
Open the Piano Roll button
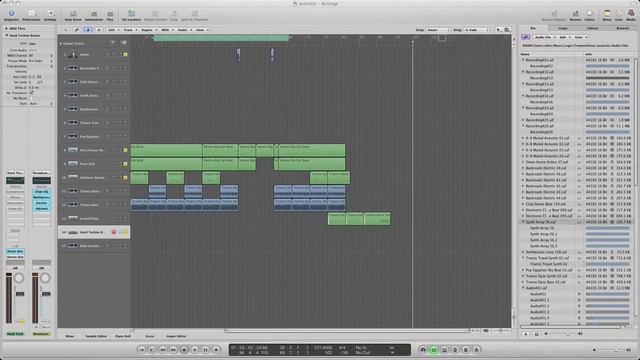[123, 336]
